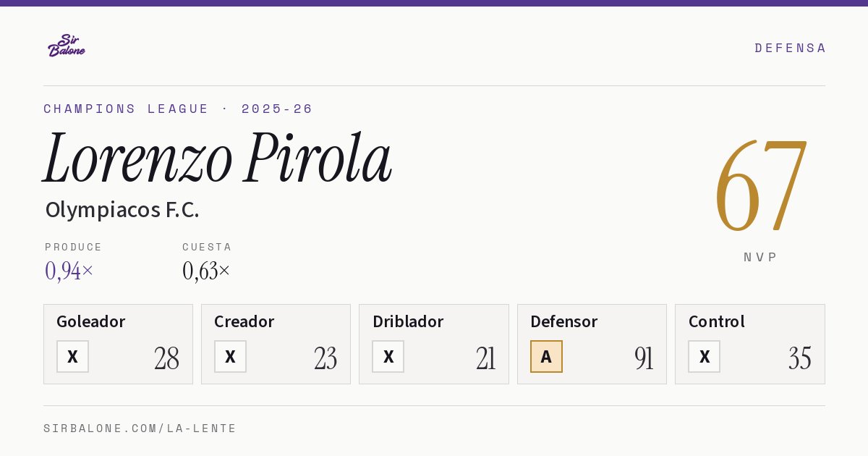Select the X grade badge under Goleador

click(72, 356)
